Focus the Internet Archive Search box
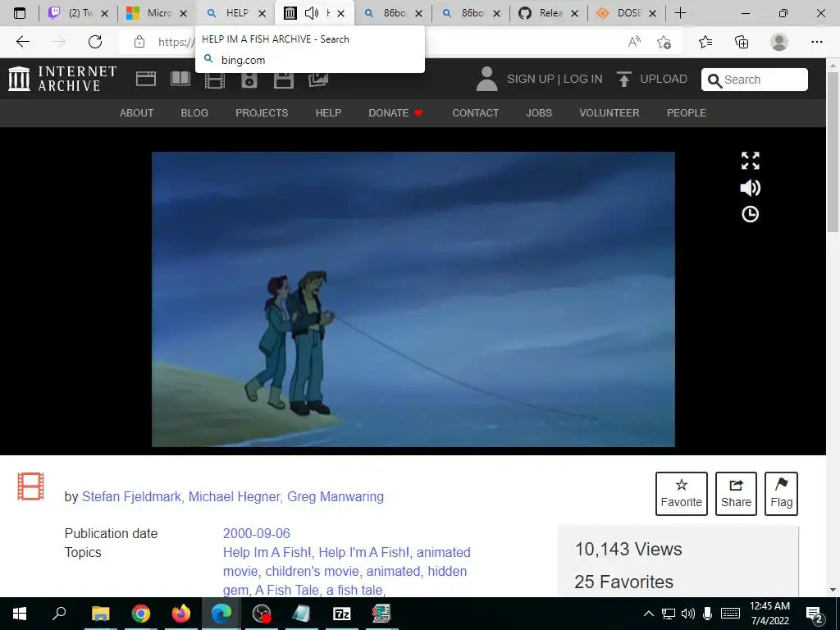The image size is (840, 630). [755, 80]
